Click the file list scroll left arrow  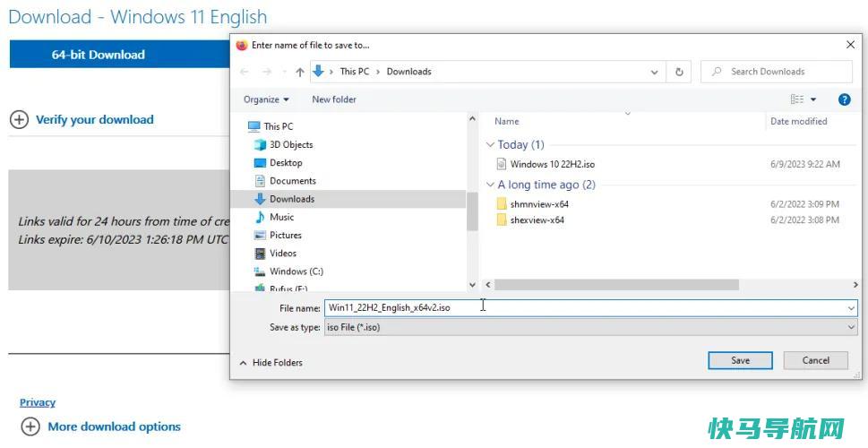click(x=488, y=285)
